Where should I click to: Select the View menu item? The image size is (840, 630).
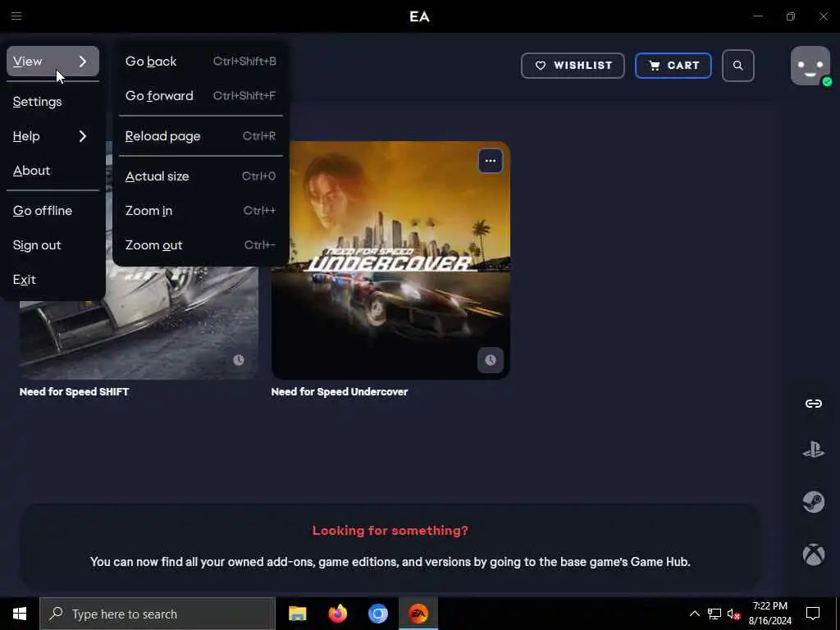click(x=52, y=61)
